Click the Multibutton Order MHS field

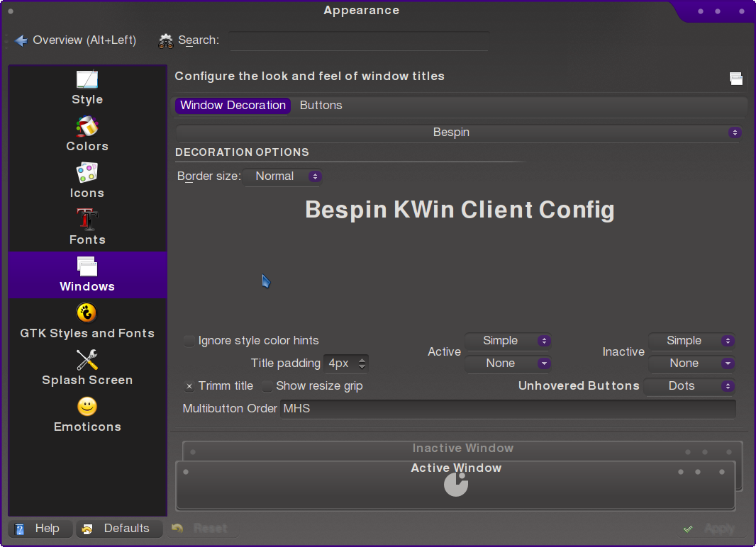(x=508, y=409)
